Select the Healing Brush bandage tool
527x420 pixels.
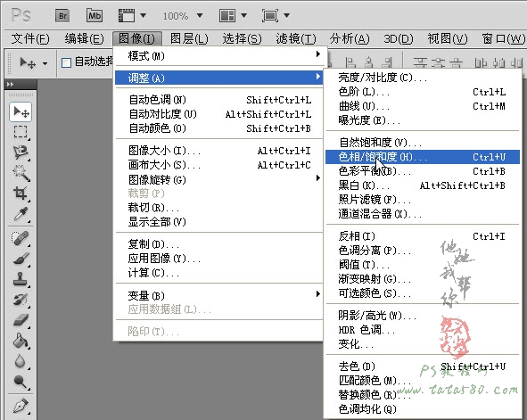coord(21,238)
